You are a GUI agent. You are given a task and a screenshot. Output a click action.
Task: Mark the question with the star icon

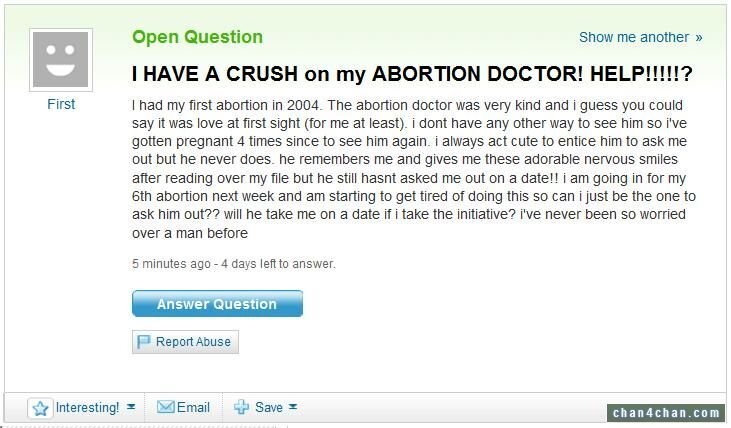coord(40,408)
